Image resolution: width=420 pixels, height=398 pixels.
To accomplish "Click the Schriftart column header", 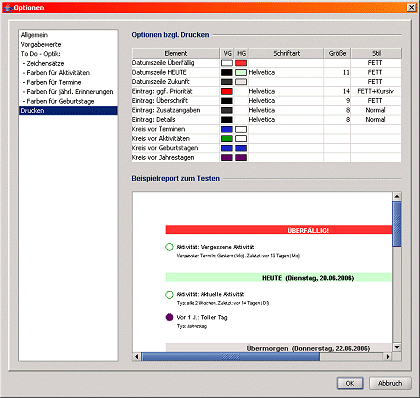I will 286,53.
